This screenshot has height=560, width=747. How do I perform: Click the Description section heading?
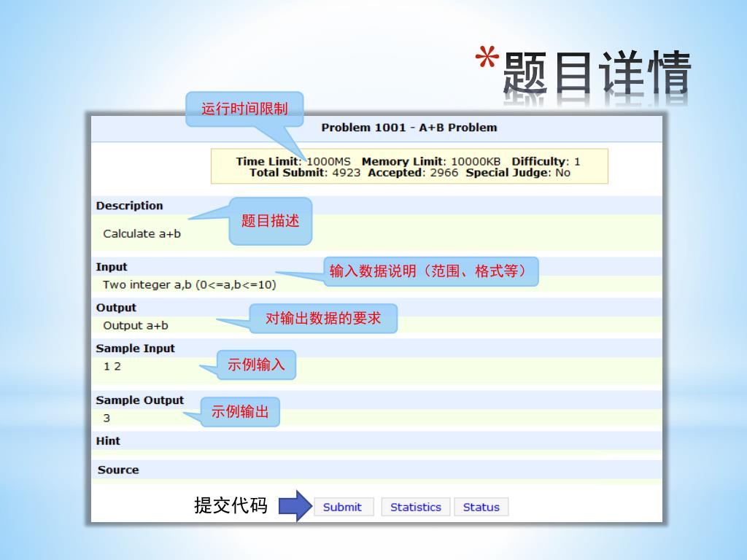pyautogui.click(x=130, y=206)
